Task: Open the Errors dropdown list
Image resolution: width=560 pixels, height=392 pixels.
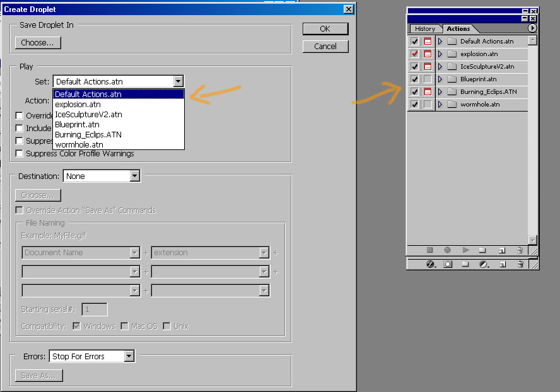Action: pos(129,357)
